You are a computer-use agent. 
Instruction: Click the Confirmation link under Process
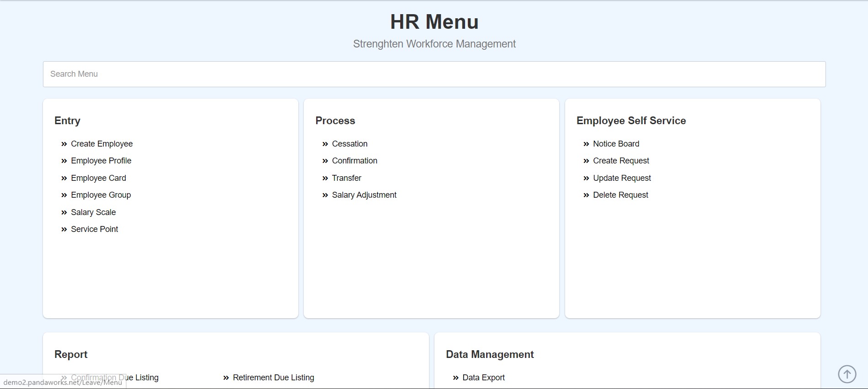355,161
